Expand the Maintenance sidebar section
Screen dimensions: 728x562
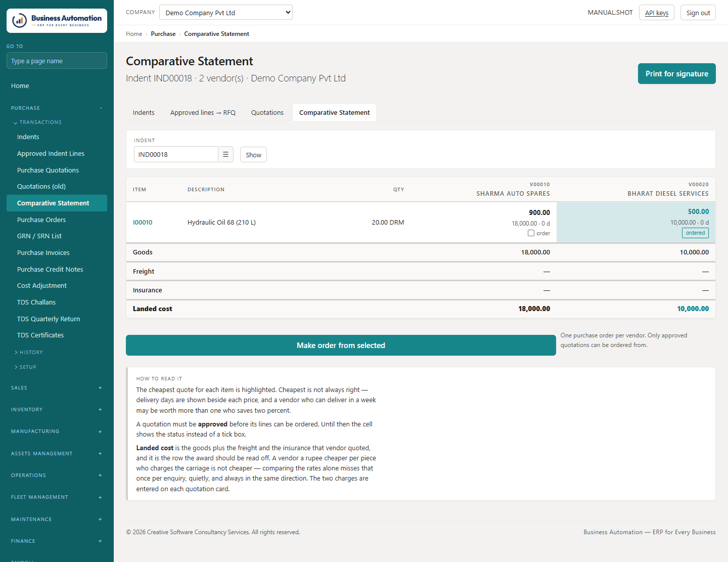57,520
